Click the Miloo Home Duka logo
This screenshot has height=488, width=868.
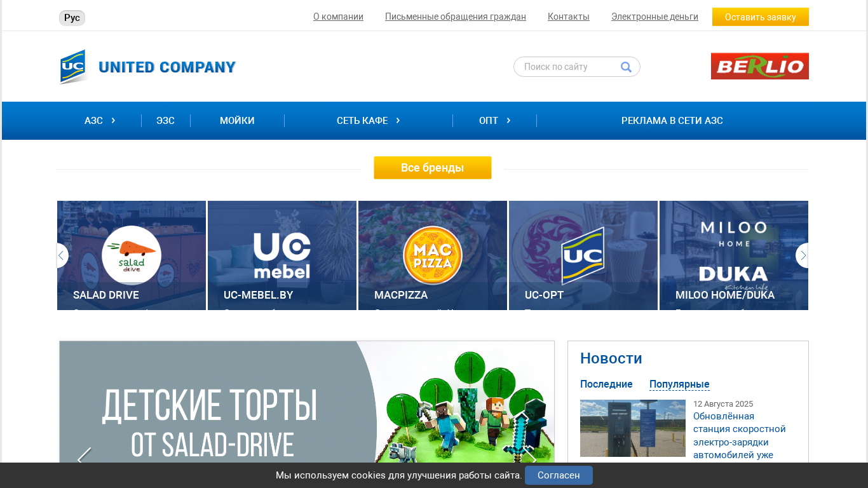[733, 255]
